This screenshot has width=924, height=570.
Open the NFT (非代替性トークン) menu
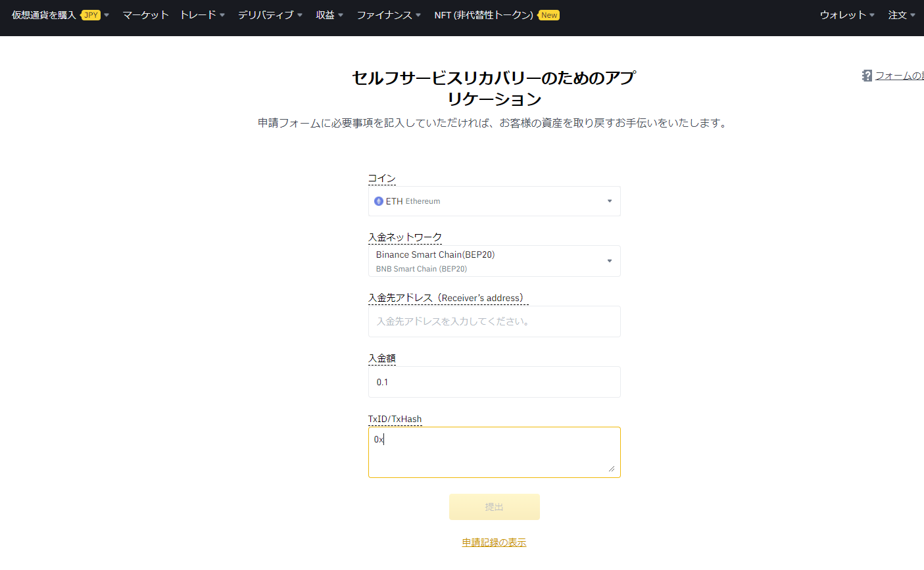(485, 14)
